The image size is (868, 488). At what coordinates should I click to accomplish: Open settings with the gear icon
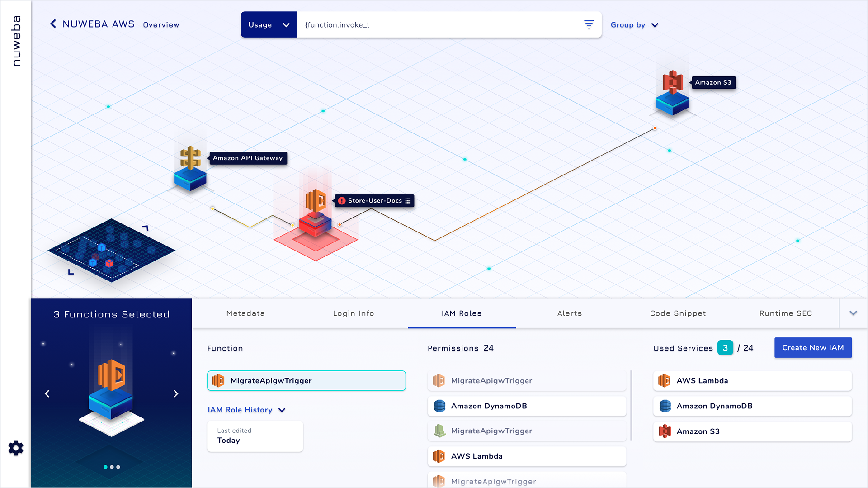16,448
